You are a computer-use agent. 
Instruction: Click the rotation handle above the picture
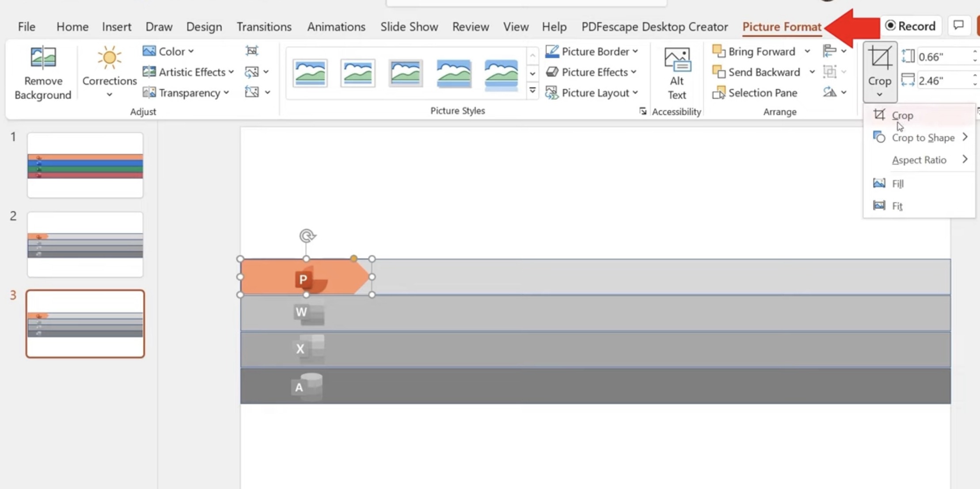[x=307, y=236]
